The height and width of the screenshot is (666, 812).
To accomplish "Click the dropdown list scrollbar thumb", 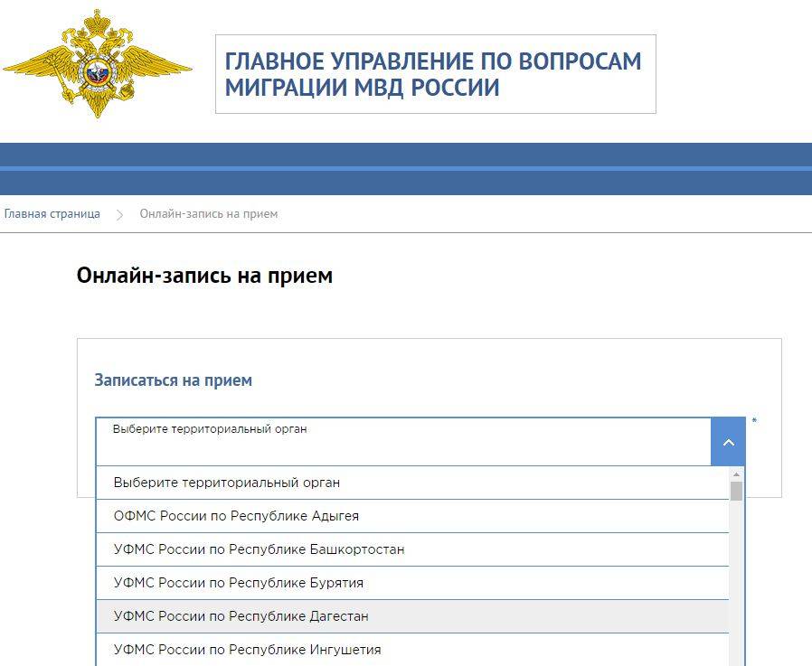I will (736, 491).
